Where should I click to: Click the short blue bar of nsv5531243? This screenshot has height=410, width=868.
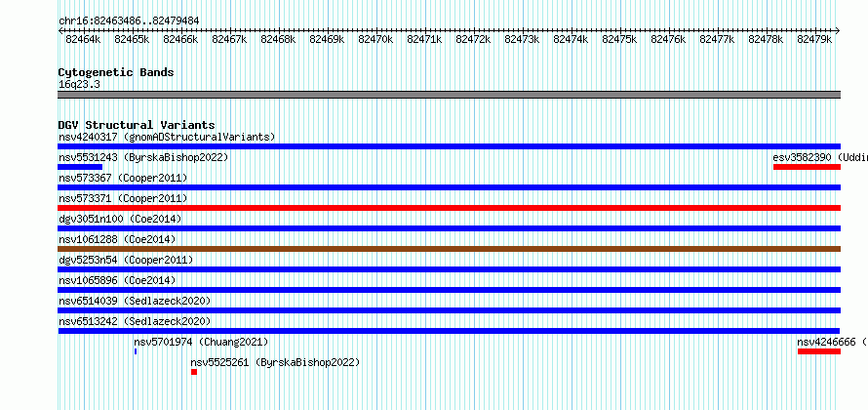[x=80, y=167]
